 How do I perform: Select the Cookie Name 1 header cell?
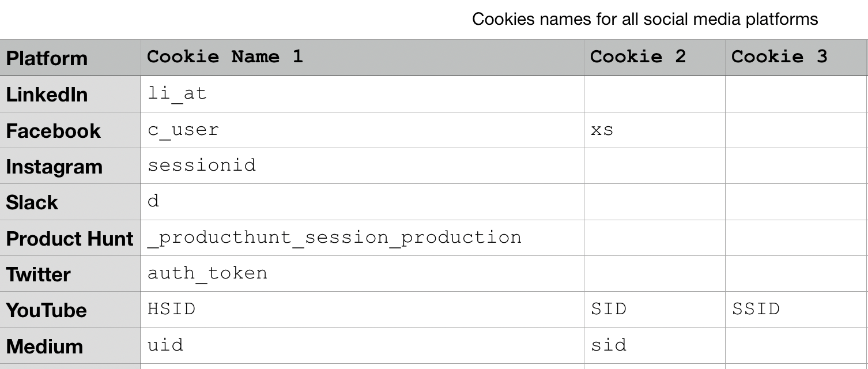coord(225,57)
